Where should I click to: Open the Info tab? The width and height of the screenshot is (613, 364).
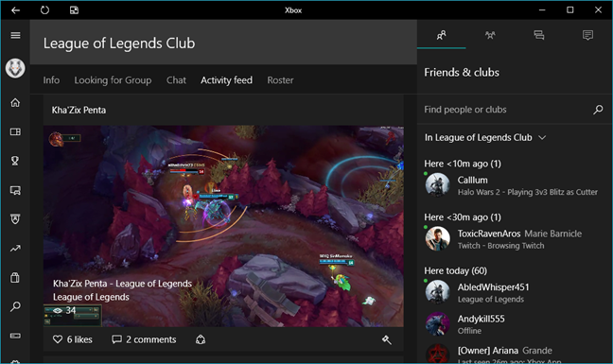tap(51, 80)
